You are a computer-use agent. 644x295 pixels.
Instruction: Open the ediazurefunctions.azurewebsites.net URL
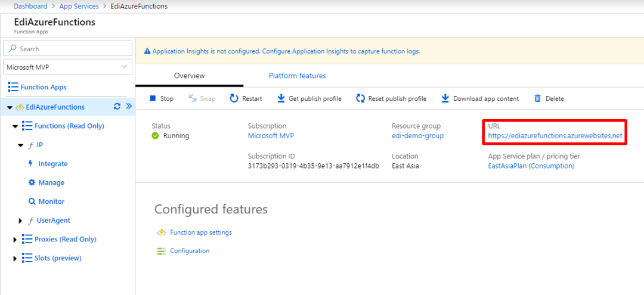pyautogui.click(x=555, y=136)
